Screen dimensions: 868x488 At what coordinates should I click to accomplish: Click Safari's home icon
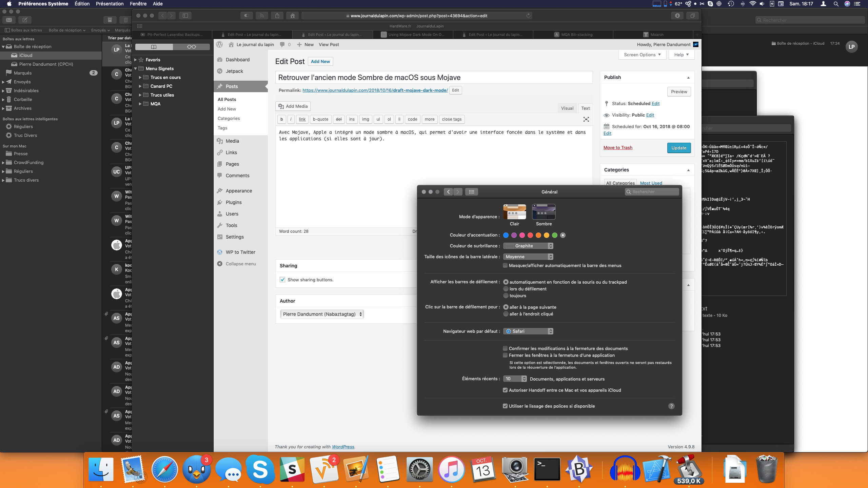292,16
